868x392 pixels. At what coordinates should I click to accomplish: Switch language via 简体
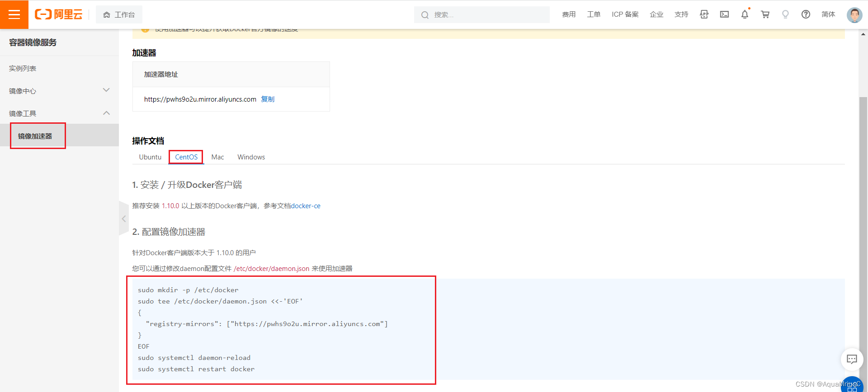pos(828,14)
